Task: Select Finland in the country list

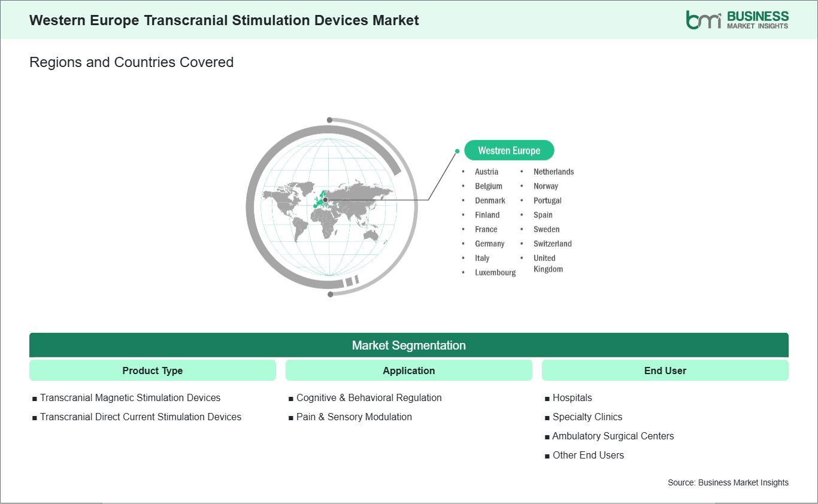Action: click(x=487, y=215)
